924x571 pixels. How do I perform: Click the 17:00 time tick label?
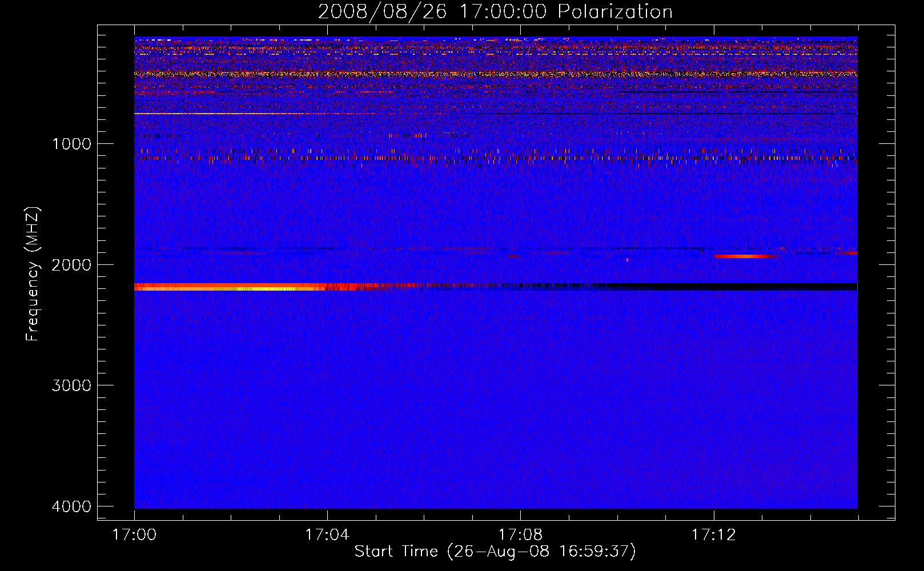click(134, 535)
